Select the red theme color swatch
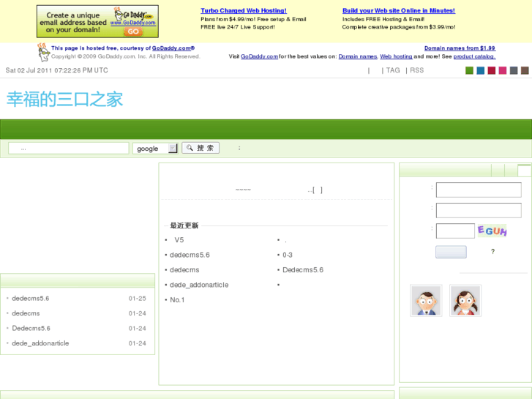Image resolution: width=532 pixels, height=399 pixels. (492, 70)
